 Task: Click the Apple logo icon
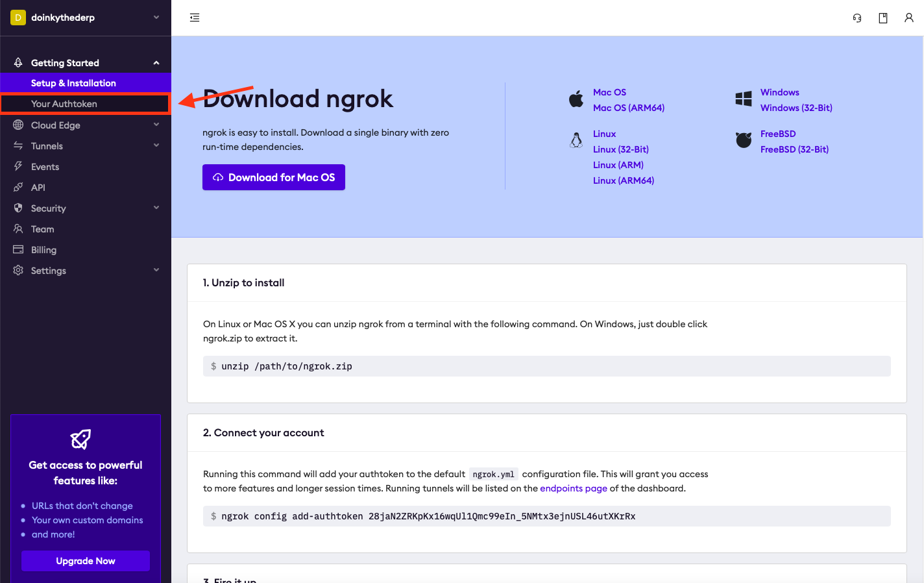click(576, 99)
